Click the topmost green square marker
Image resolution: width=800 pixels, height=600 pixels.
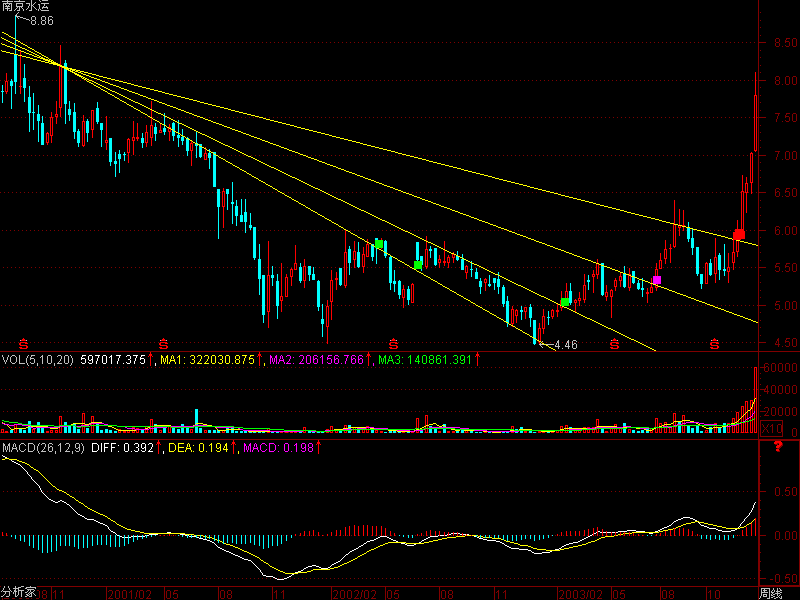(x=380, y=244)
